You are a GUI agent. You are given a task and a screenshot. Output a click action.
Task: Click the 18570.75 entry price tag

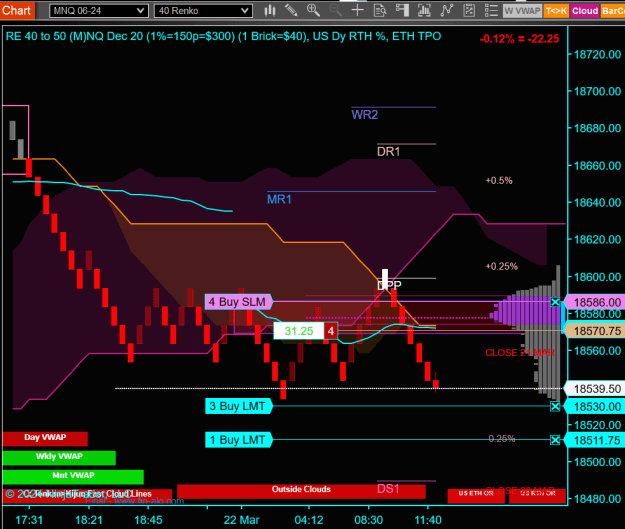[x=594, y=331]
